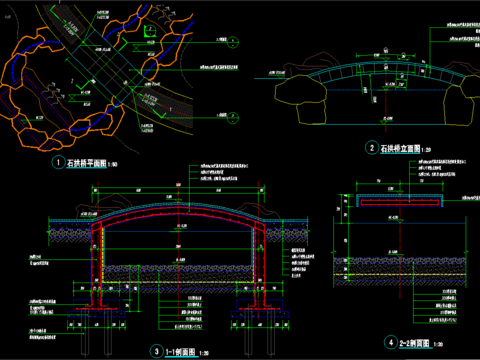The width and height of the screenshot is (480, 360).
Task: Select the red rebar rectangle in 2-2 section
Action: coord(400,202)
